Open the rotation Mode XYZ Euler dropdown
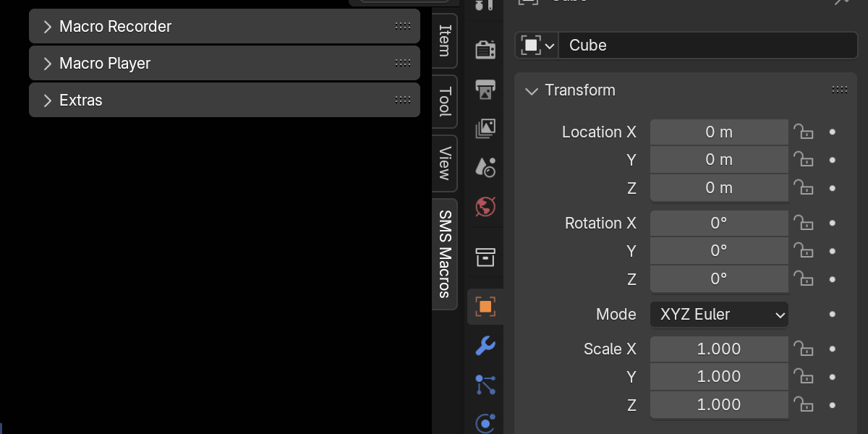Screen dimensions: 868x434 click(719, 315)
